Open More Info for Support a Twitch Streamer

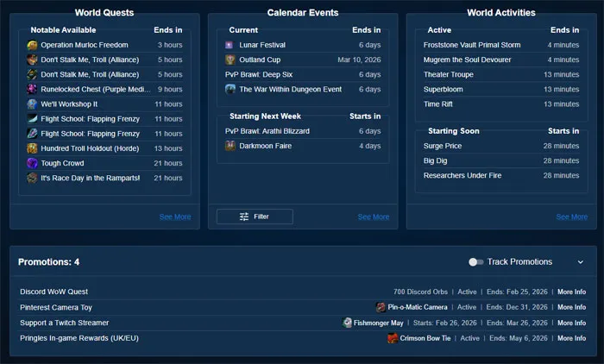571,323
